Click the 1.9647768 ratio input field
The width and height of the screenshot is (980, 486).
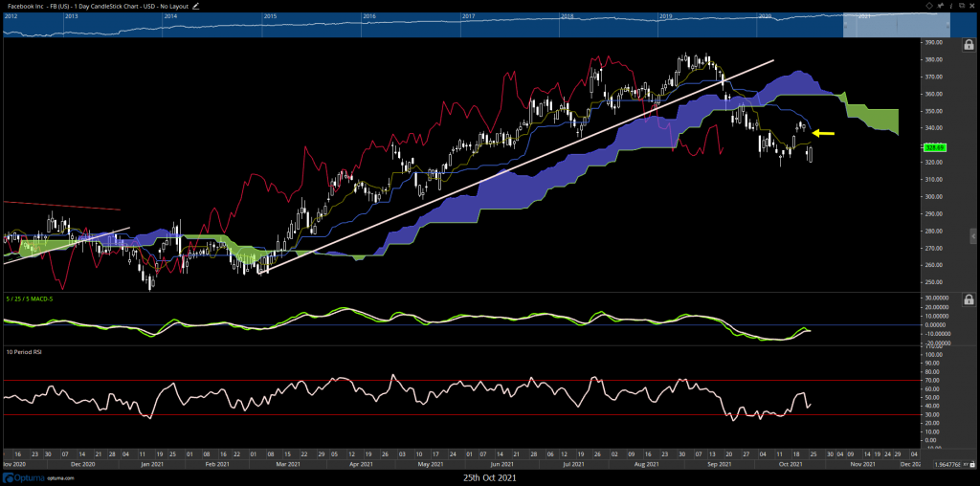947,464
